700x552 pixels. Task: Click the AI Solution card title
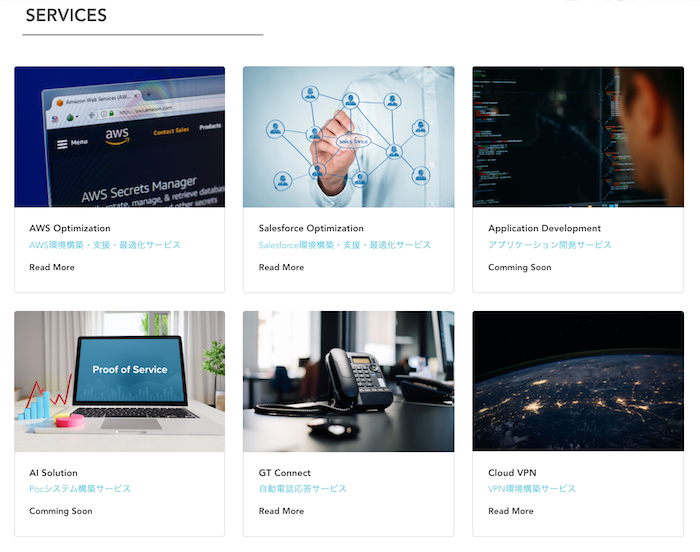[53, 473]
